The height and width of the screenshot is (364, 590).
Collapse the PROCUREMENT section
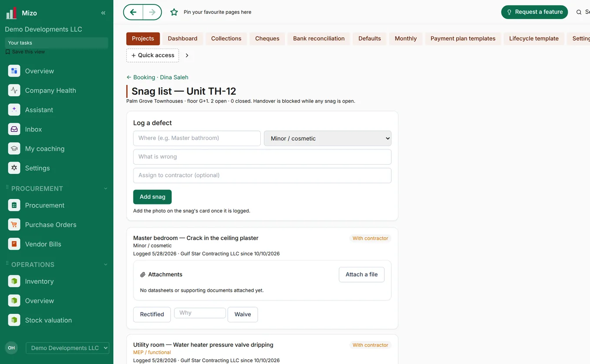[105, 188]
